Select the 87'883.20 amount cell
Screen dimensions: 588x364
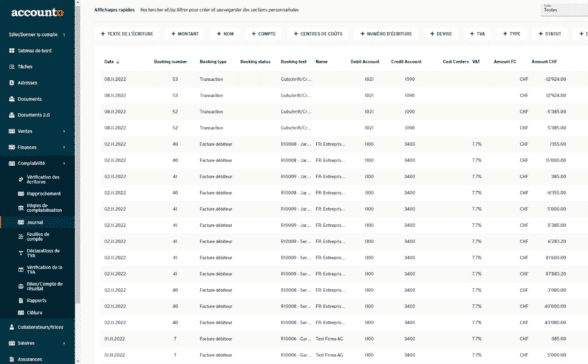pyautogui.click(x=556, y=274)
